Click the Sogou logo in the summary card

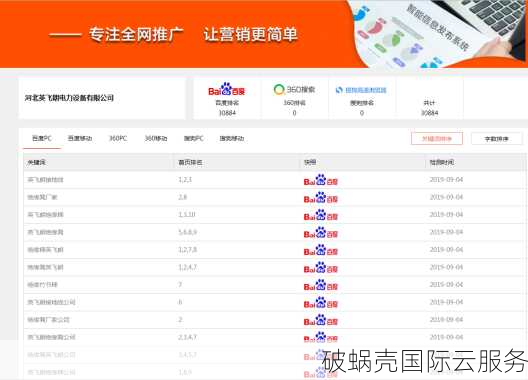(361, 90)
